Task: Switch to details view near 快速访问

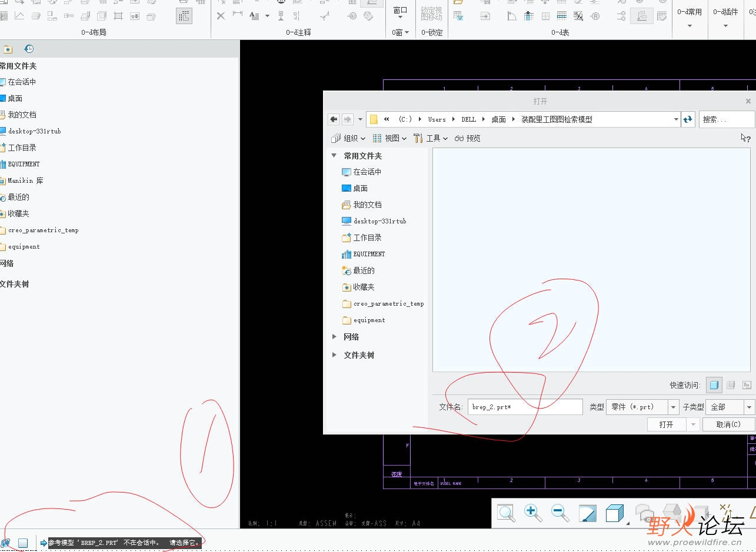Action: pyautogui.click(x=748, y=384)
